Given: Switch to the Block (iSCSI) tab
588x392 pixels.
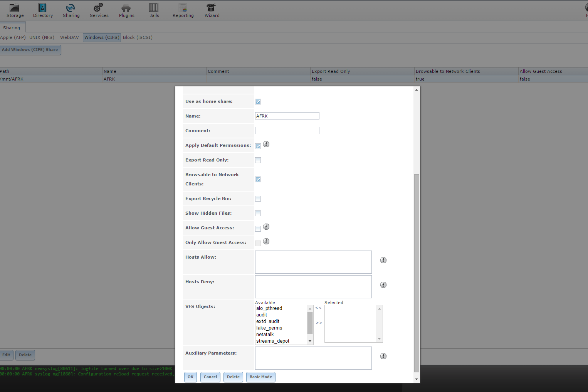Looking at the screenshot, I should click(x=138, y=37).
